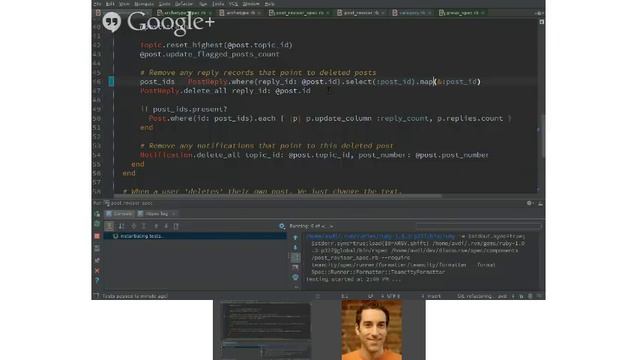Click code line with PostReply.where

click(310, 82)
